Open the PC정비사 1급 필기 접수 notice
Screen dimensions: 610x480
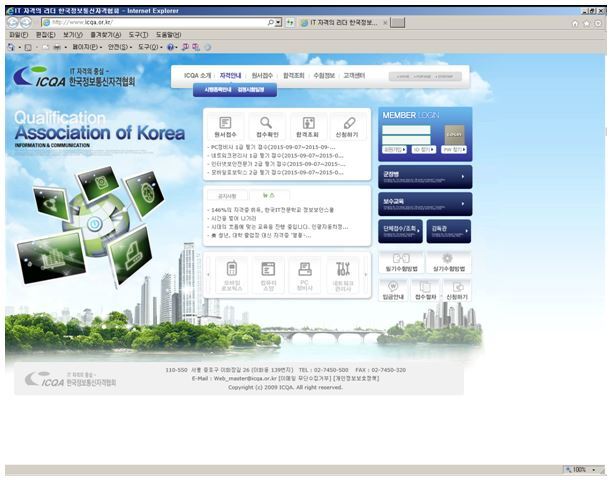coord(273,147)
